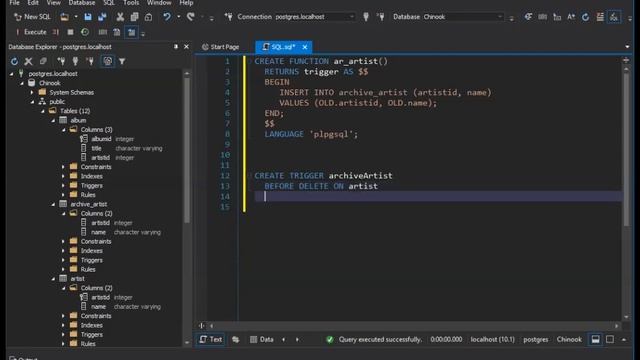Open the Database combo box Chinook
This screenshot has width=640, height=360.
[x=463, y=17]
